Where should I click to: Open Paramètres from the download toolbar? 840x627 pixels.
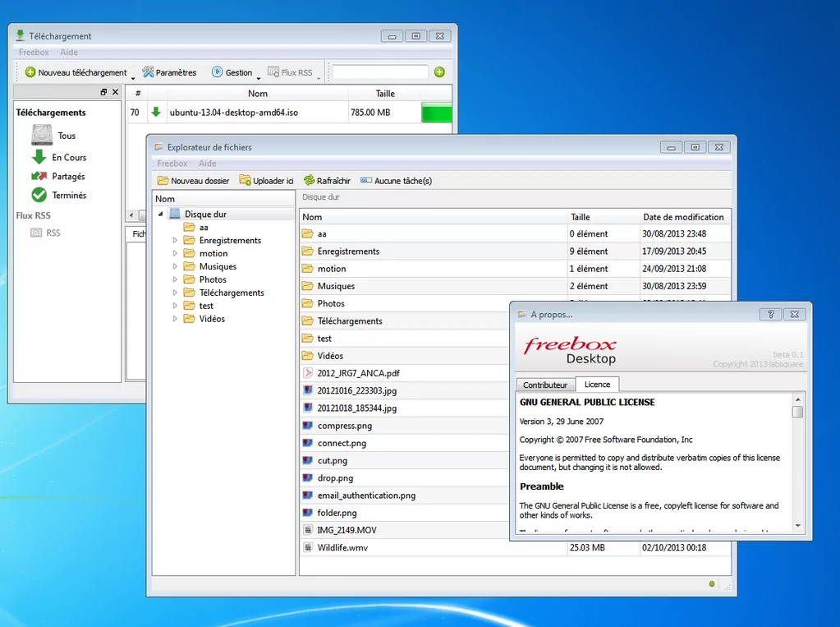tap(169, 72)
